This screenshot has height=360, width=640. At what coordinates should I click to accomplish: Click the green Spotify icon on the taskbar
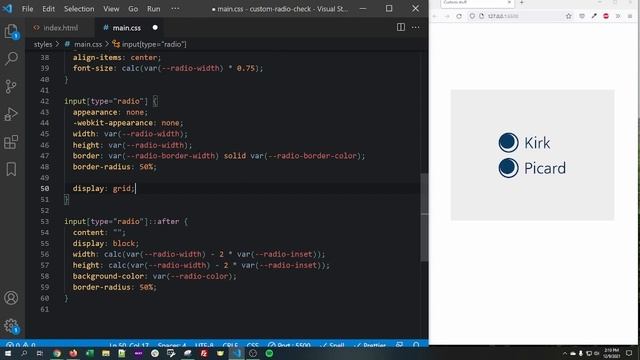point(269,353)
